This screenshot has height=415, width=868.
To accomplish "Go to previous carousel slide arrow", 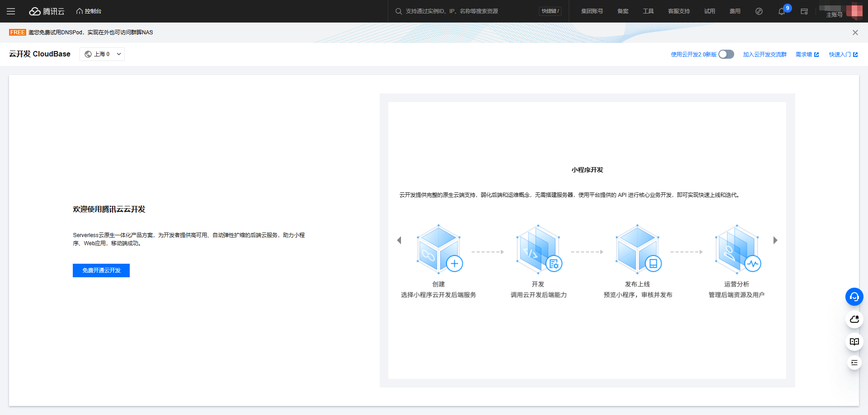I will [x=399, y=240].
